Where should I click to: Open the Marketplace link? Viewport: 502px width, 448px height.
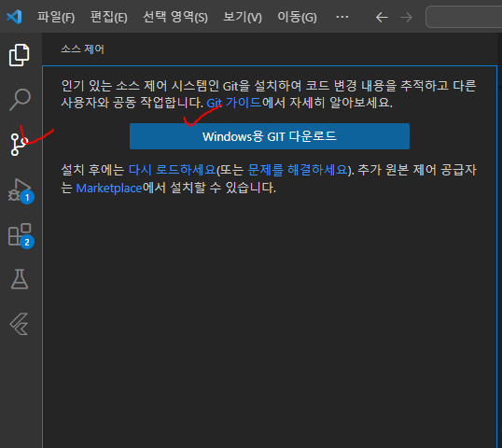109,188
